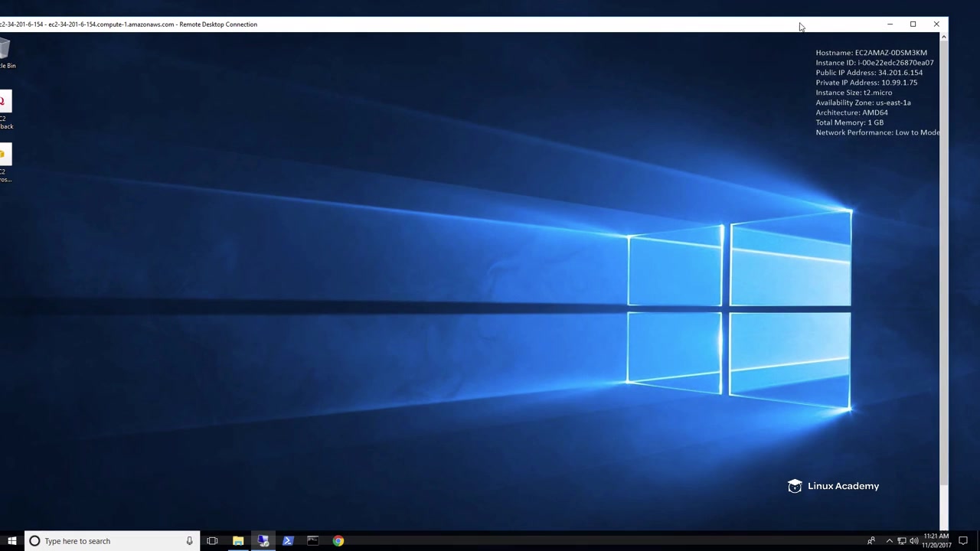The height and width of the screenshot is (551, 980).
Task: Click the 'Instance ID' line on the desktop
Action: (874, 63)
